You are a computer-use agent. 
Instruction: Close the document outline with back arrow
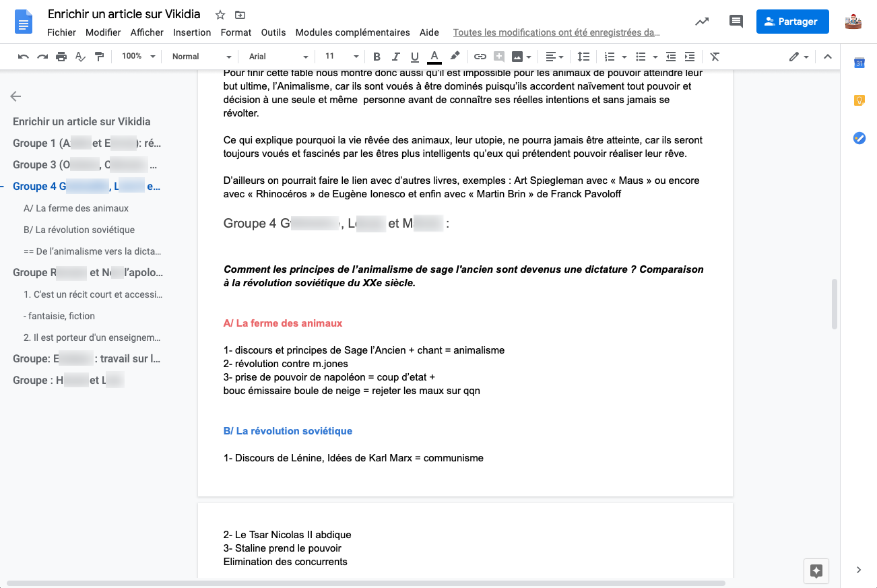[15, 96]
